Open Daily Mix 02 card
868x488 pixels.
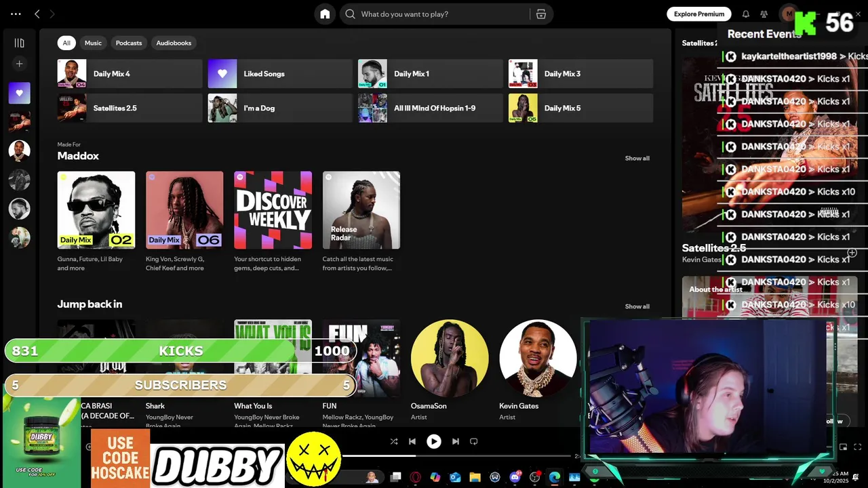(x=96, y=221)
